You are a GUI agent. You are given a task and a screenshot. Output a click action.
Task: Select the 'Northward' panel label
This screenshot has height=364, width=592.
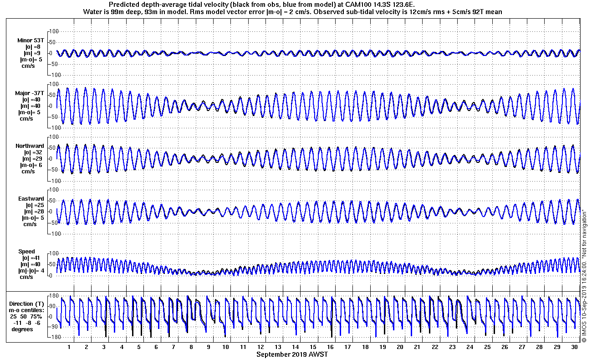coord(30,146)
